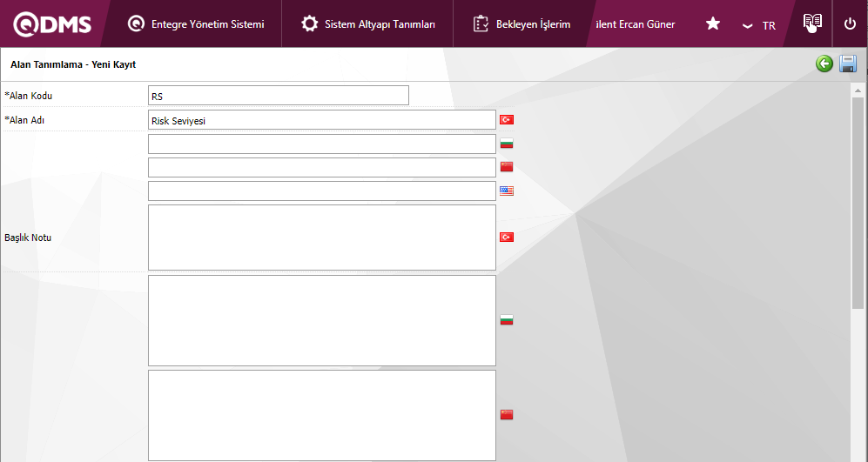
Task: Click the Alan Adı field with Risk Seviyesi
Action: click(x=321, y=120)
